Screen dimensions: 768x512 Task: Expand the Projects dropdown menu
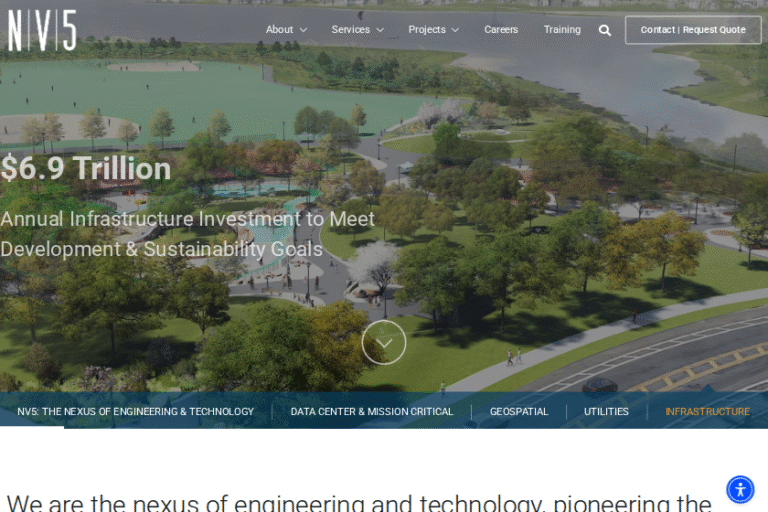coord(433,30)
